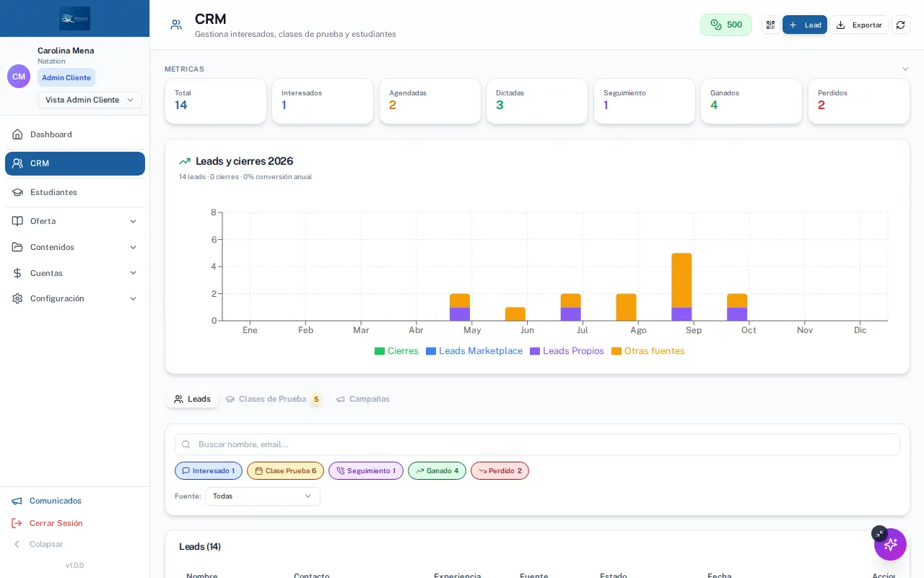Expand the Cuentas submenu

(x=75, y=273)
